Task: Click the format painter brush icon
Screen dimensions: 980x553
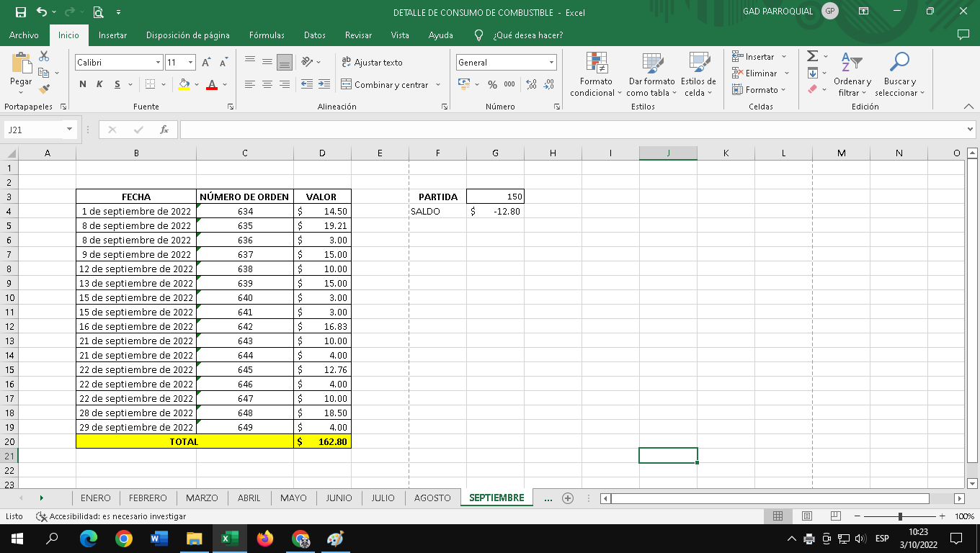Action: tap(44, 89)
